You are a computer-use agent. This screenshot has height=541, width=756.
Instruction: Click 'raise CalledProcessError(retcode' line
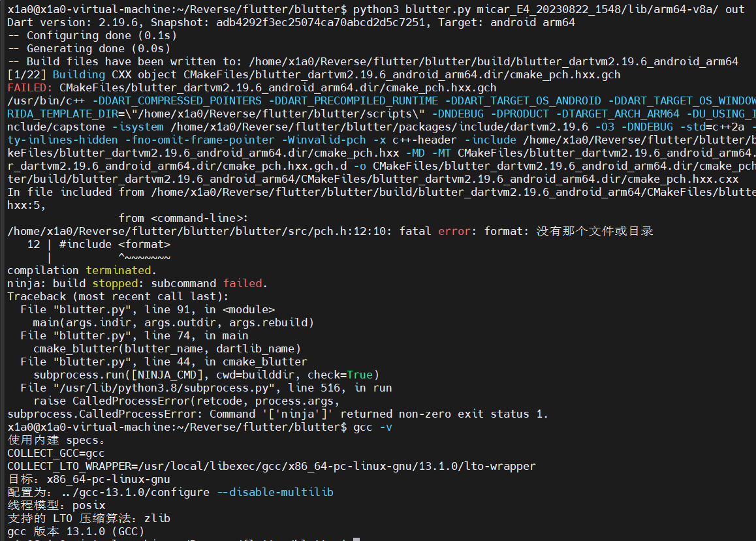[187, 400]
